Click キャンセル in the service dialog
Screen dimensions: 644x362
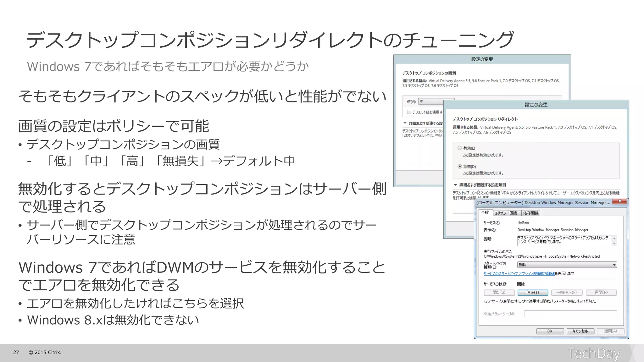pos(580,331)
